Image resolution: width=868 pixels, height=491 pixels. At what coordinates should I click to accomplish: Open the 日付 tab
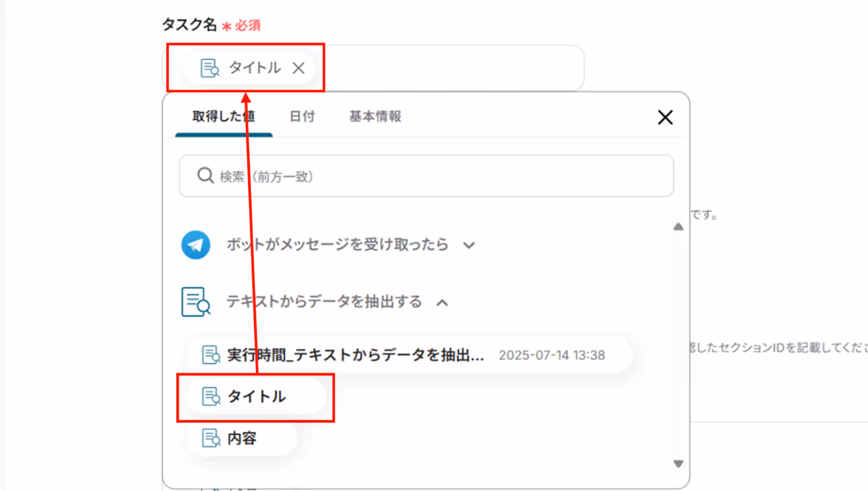(302, 117)
